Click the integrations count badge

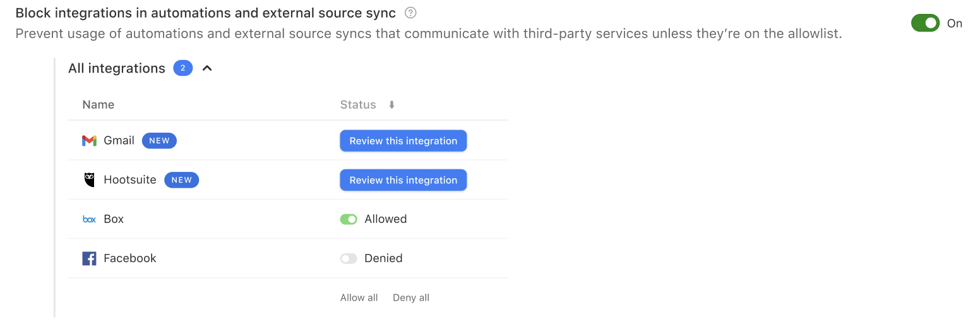[x=183, y=68]
